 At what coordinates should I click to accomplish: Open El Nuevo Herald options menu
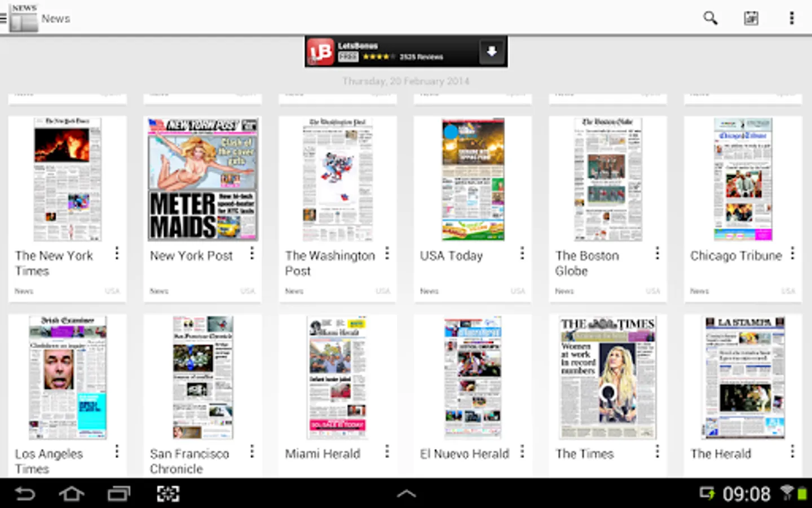[x=522, y=452]
